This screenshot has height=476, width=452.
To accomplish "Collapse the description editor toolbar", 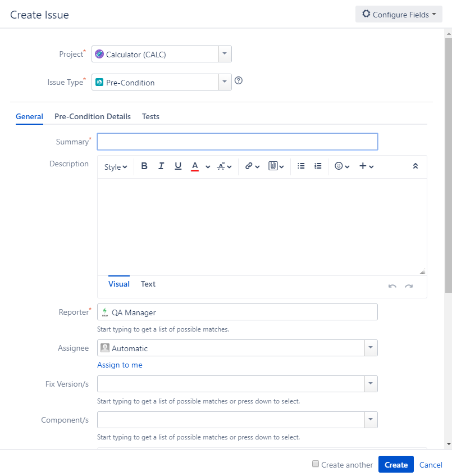I will [x=416, y=166].
